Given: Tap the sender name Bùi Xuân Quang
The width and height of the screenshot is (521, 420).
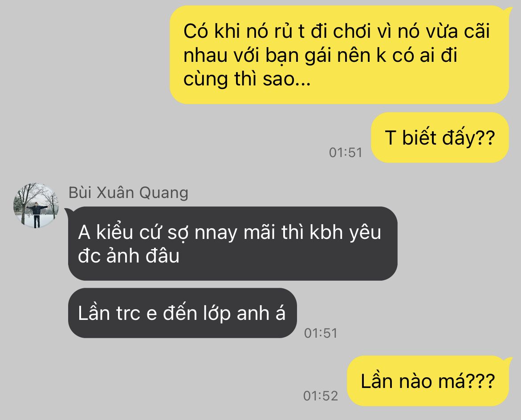Looking at the screenshot, I should pyautogui.click(x=128, y=193).
